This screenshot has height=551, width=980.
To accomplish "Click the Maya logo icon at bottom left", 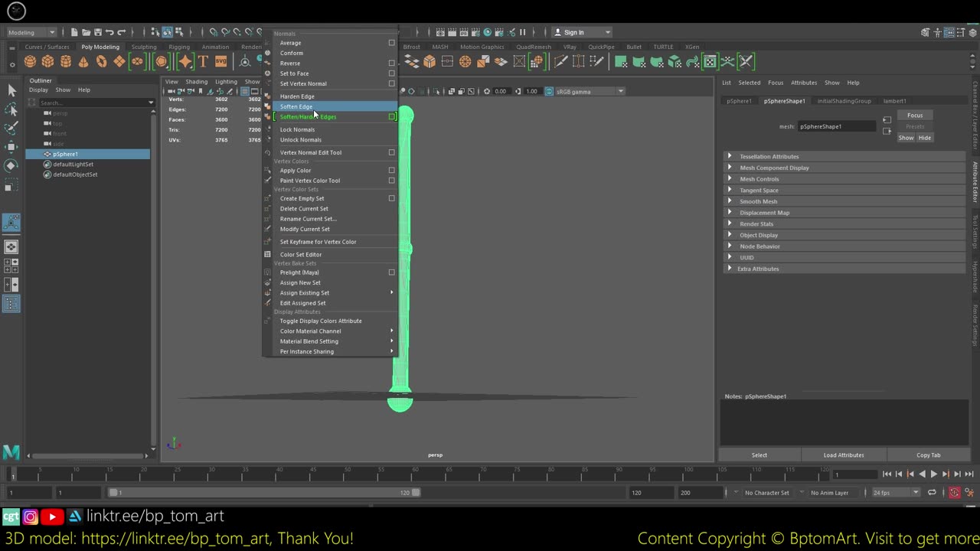I will click(11, 452).
